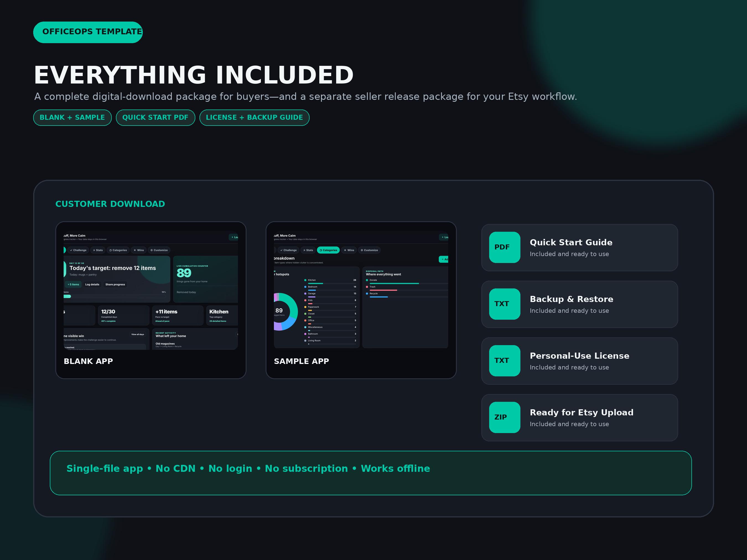Open the Wins tab in Sample App preview
Image resolution: width=747 pixels, height=560 pixels.
pyautogui.click(x=349, y=250)
